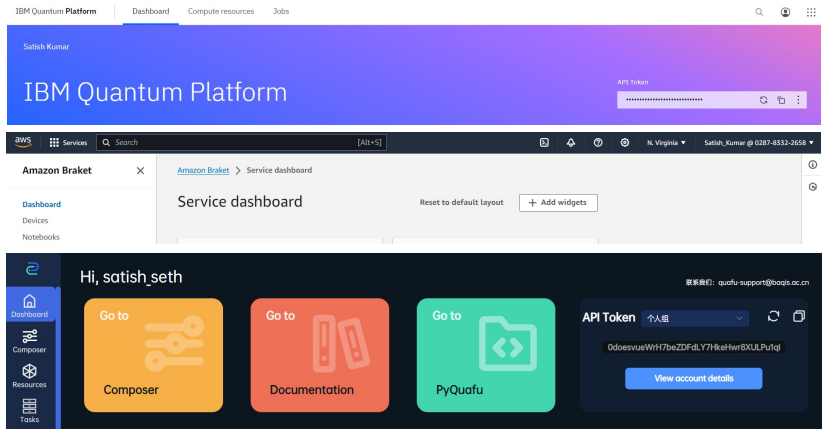The height and width of the screenshot is (435, 828).
Task: Click the Amazon Braket panel title
Action: click(x=57, y=171)
